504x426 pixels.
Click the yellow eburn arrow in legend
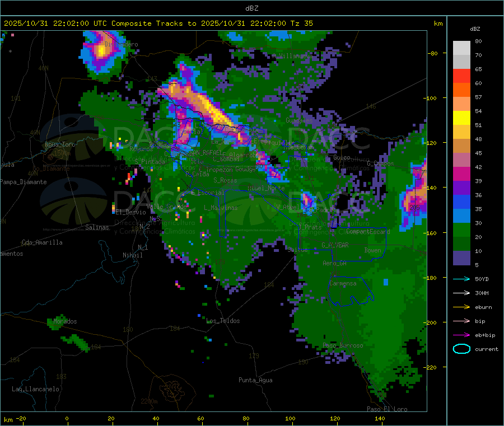pyautogui.click(x=461, y=307)
